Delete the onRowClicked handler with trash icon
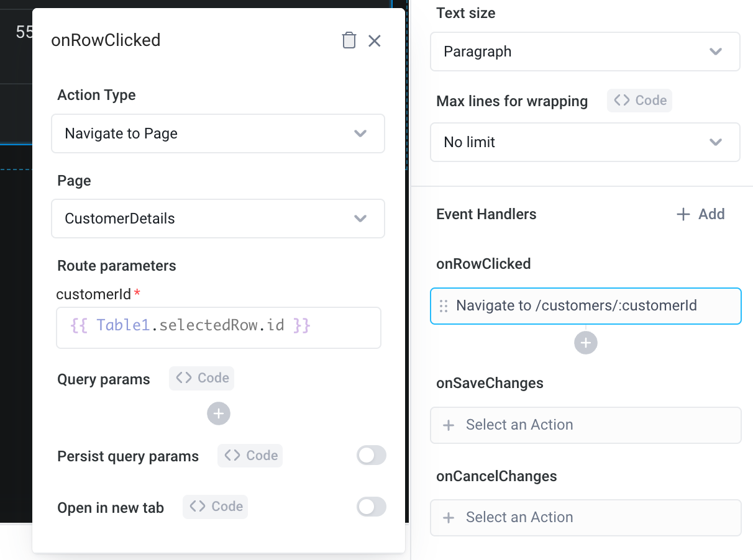753x560 pixels. coord(349,41)
